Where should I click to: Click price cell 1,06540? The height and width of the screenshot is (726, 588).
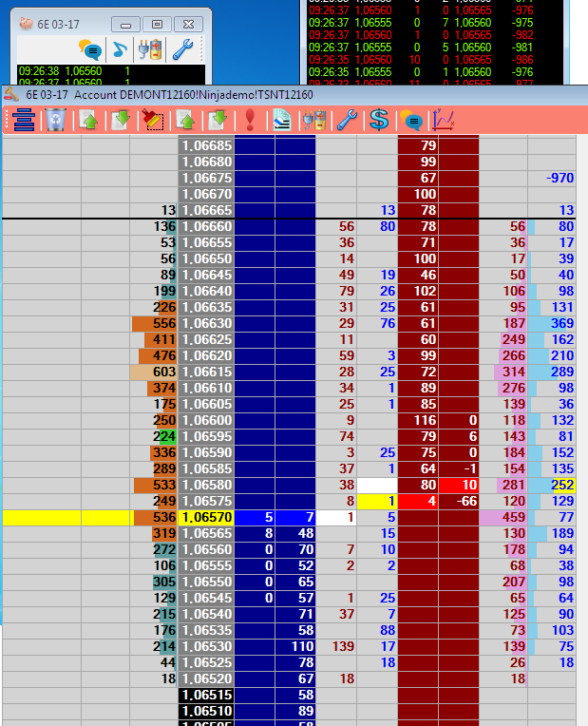click(206, 615)
